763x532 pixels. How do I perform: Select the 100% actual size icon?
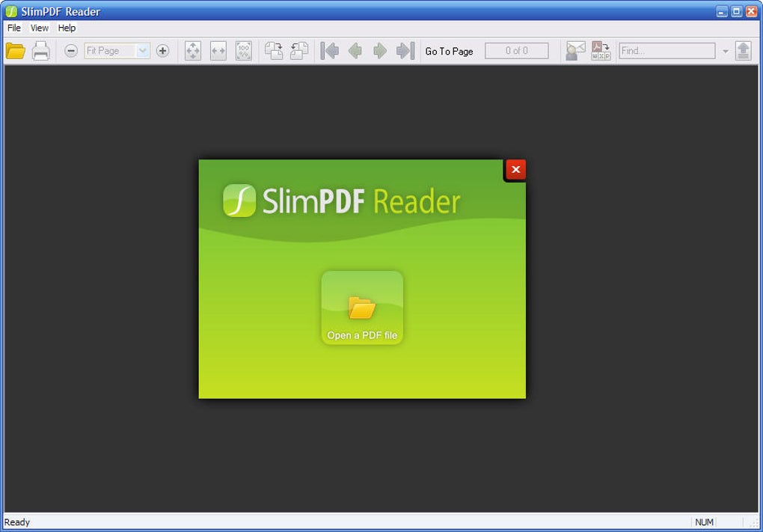(244, 51)
